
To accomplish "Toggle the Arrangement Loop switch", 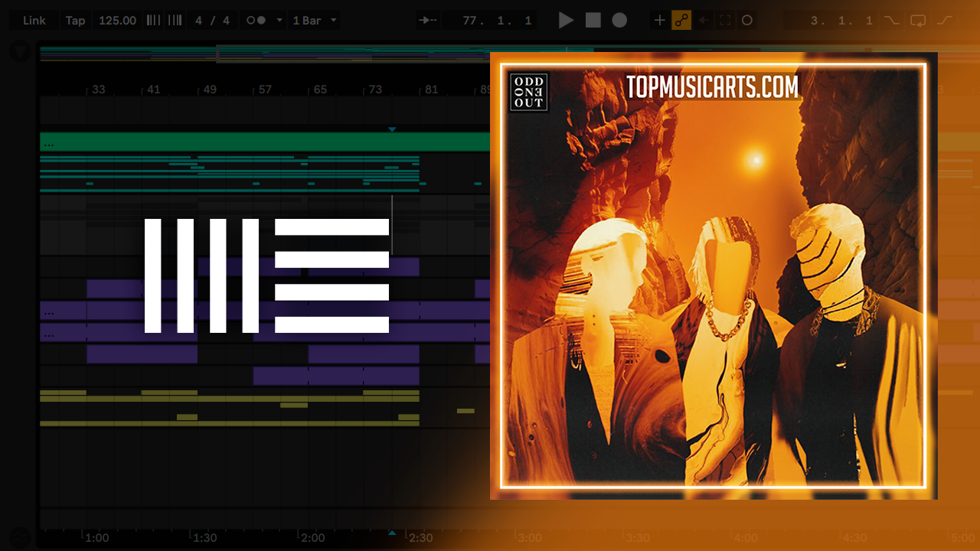I will click(918, 21).
